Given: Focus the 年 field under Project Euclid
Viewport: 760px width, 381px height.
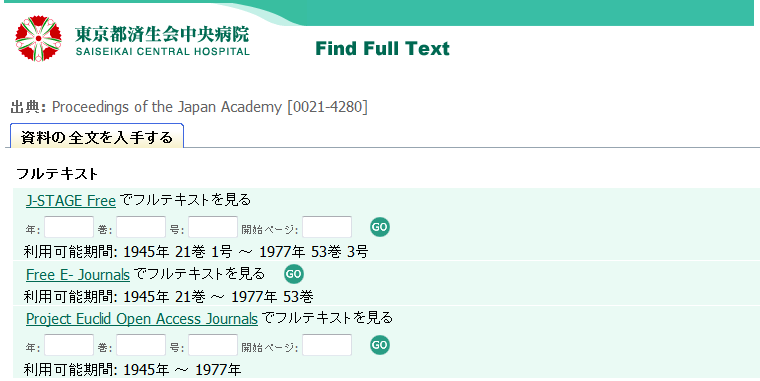Looking at the screenshot, I should pos(69,345).
